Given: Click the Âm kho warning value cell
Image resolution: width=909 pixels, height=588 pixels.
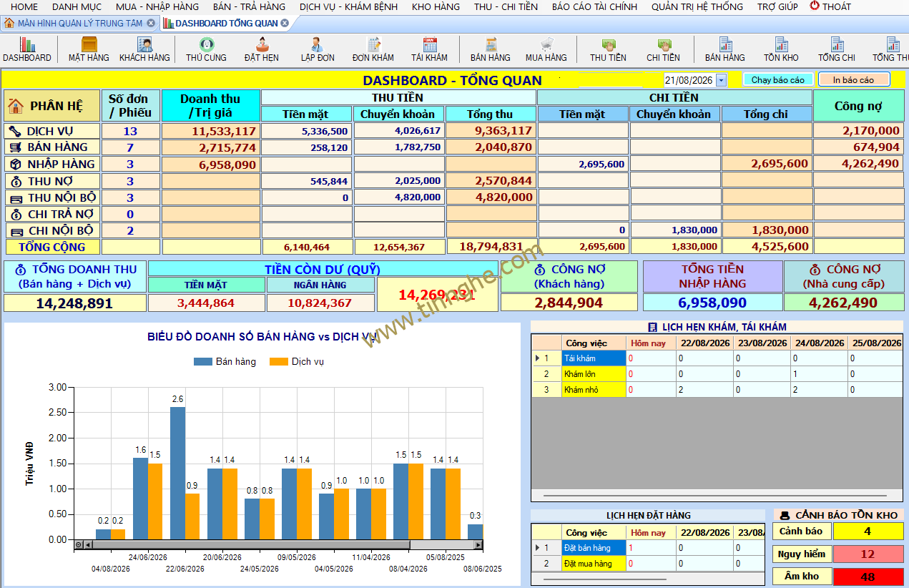Looking at the screenshot, I should tap(868, 577).
